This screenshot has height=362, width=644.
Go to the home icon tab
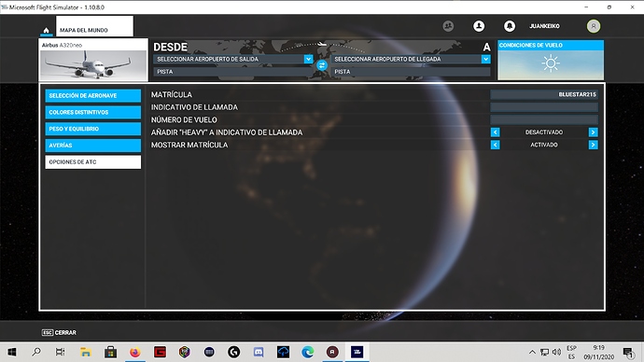pyautogui.click(x=46, y=30)
